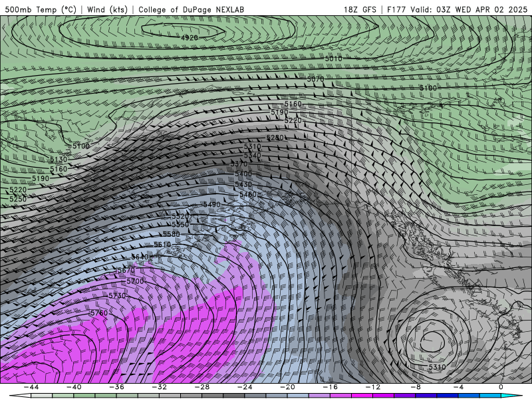Click the 5250 contour label
The width and height of the screenshot is (532, 399).
point(18,199)
